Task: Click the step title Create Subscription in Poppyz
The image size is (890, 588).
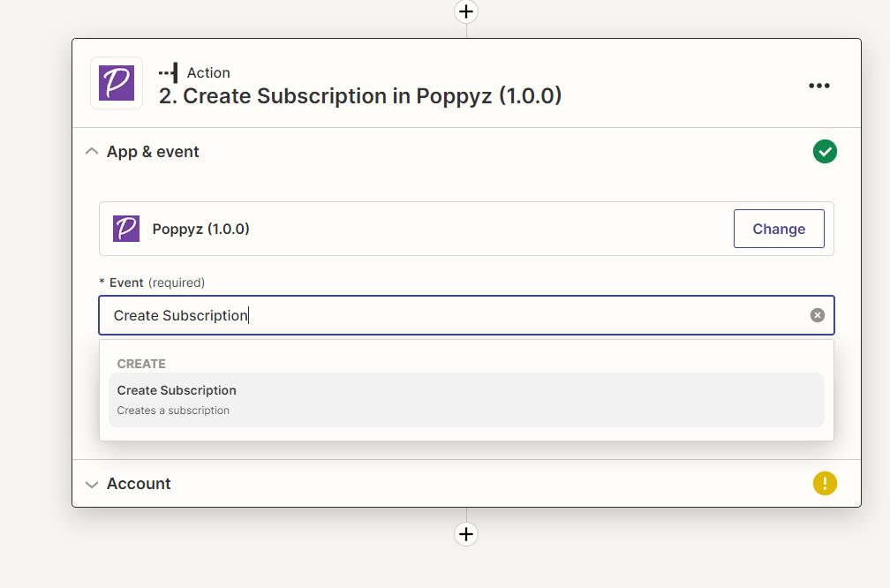Action: coord(360,96)
